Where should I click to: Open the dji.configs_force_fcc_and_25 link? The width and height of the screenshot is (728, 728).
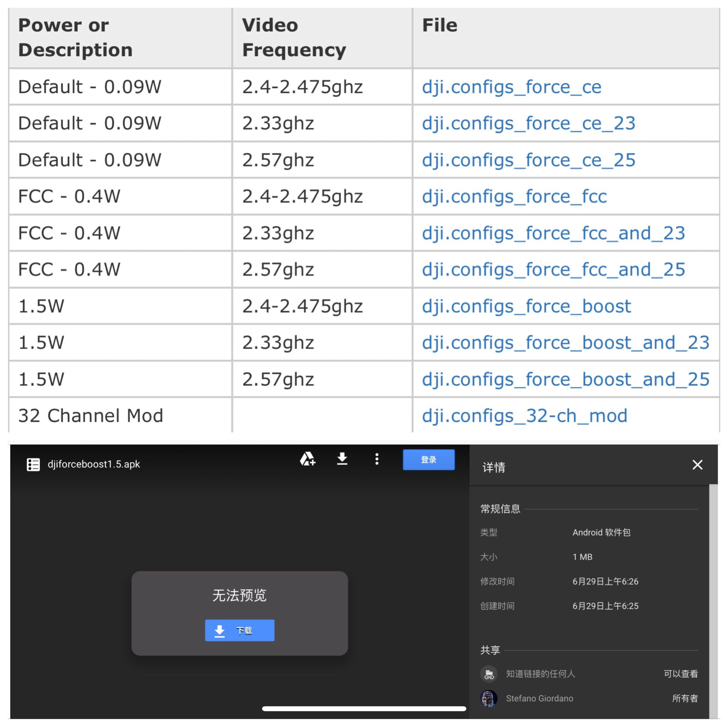(x=553, y=270)
